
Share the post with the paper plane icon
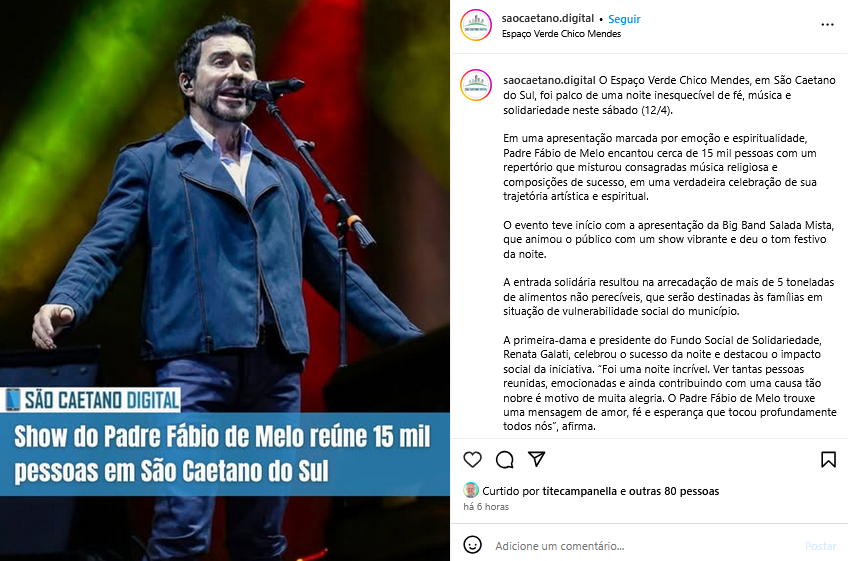tap(536, 459)
